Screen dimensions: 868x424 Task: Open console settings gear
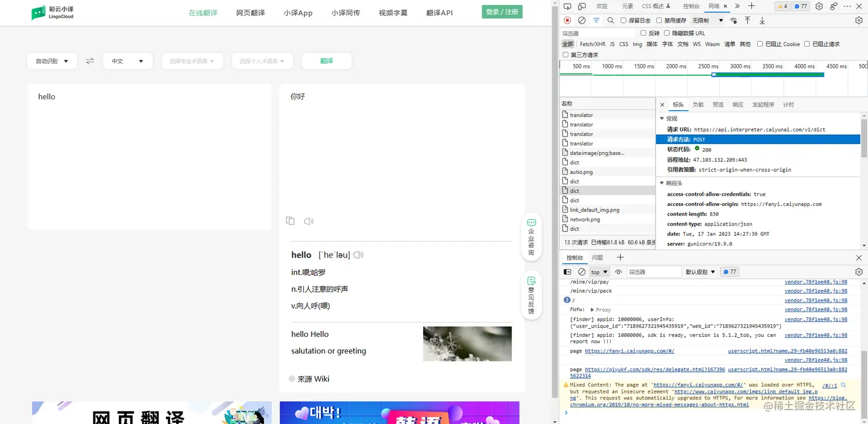click(x=859, y=272)
